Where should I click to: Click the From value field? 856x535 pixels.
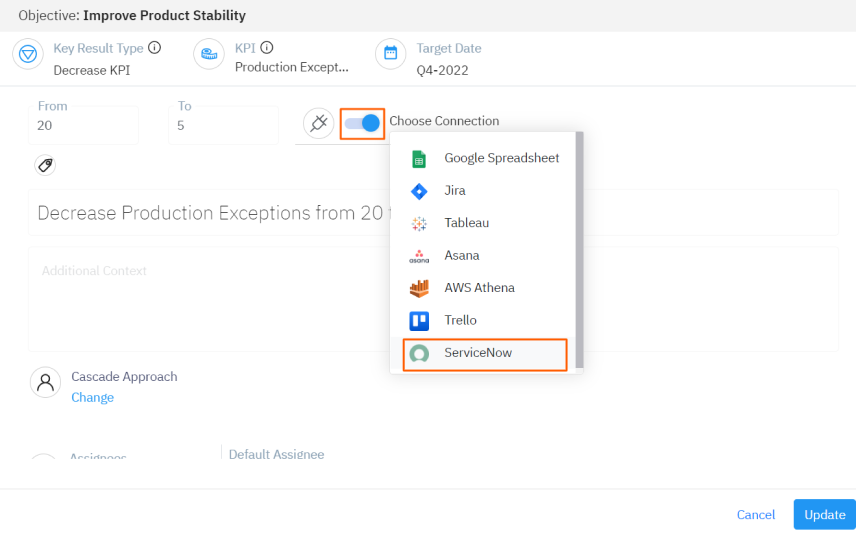[x=83, y=125]
